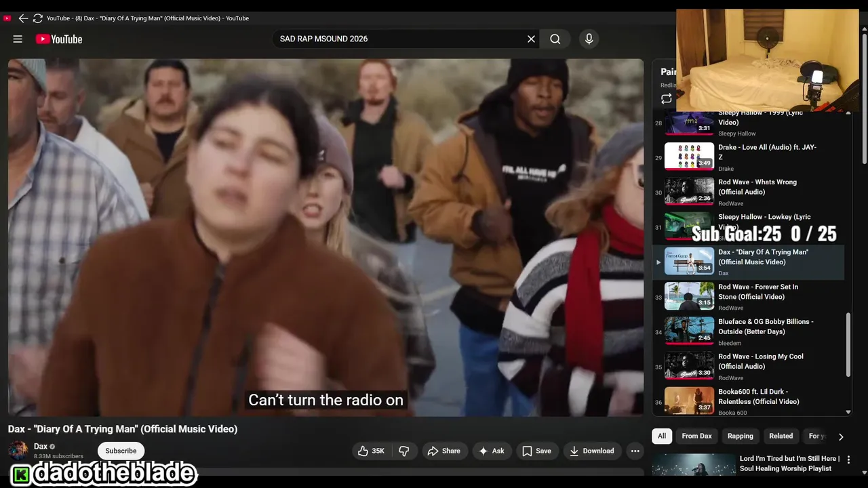The height and width of the screenshot is (488, 868).
Task: Select the Related filter chip
Action: (781, 436)
